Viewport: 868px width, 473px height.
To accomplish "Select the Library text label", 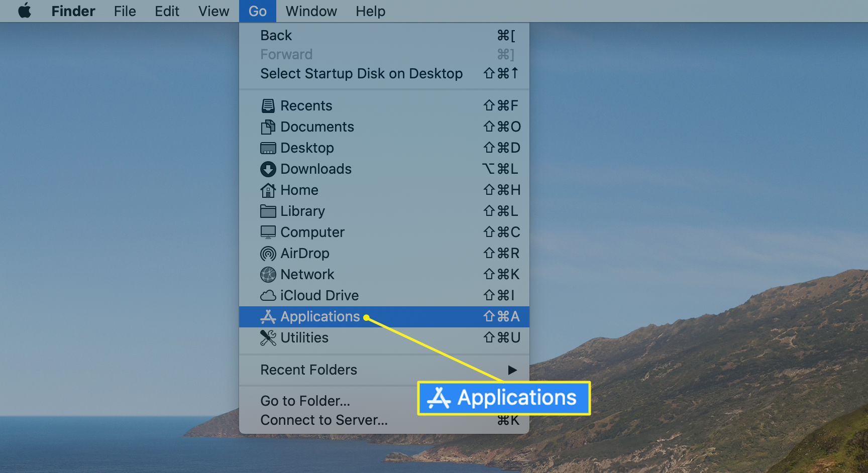I will coord(303,211).
